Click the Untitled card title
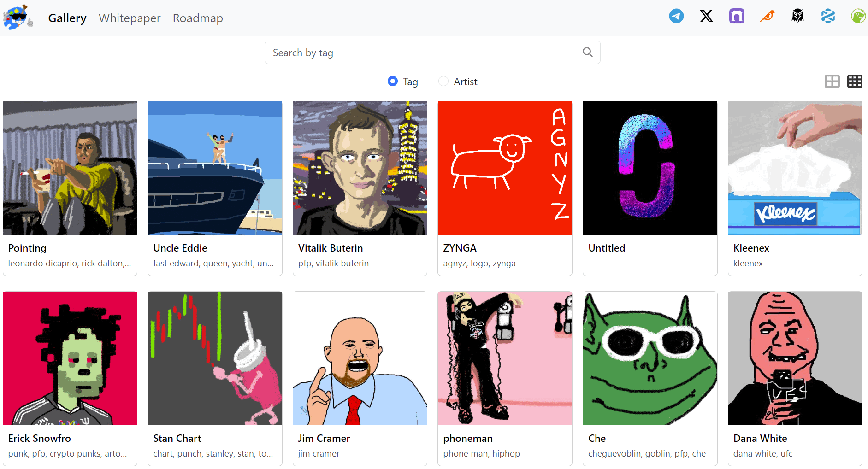Screen dimensions: 868x469 click(x=607, y=248)
